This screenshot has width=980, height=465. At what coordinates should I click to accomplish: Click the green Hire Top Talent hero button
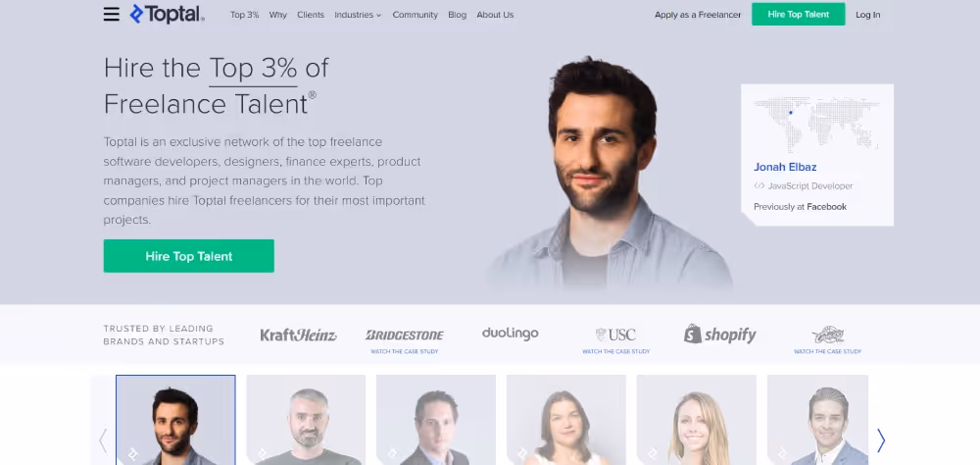click(189, 256)
